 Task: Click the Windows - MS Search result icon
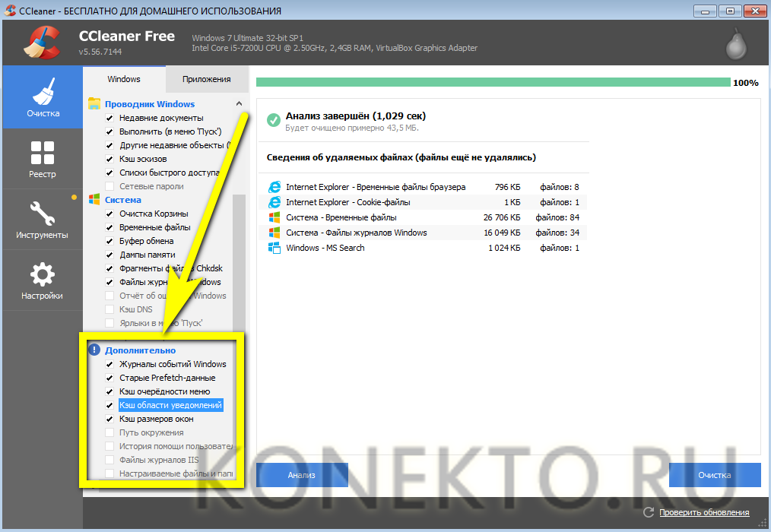pos(274,248)
